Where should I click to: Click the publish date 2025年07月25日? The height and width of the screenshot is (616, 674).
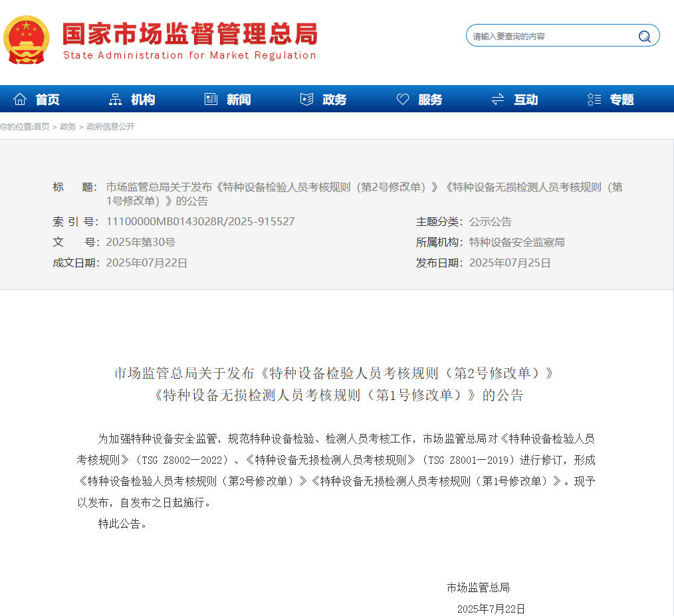[x=510, y=263]
